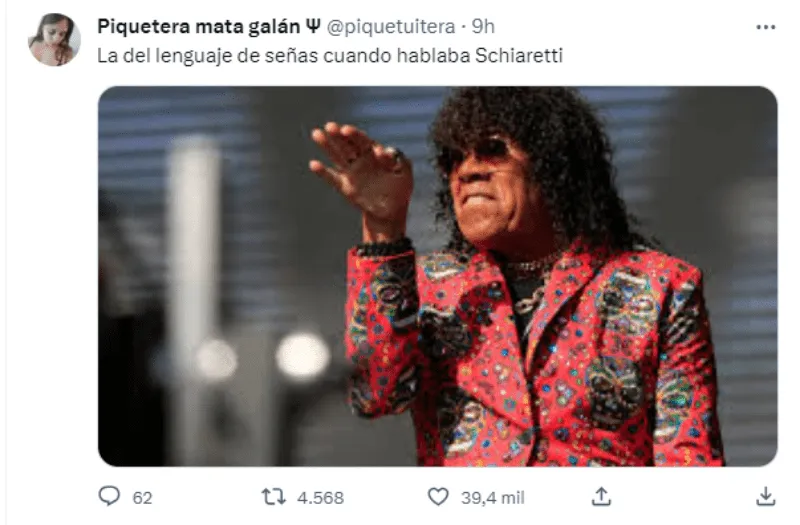Open the Piquetera mata galán profile name
Viewport: 800px width, 525px height.
(x=199, y=27)
